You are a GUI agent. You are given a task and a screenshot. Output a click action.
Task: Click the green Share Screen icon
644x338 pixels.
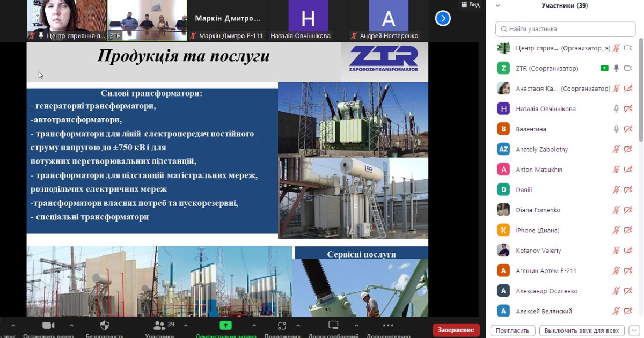[x=225, y=326]
